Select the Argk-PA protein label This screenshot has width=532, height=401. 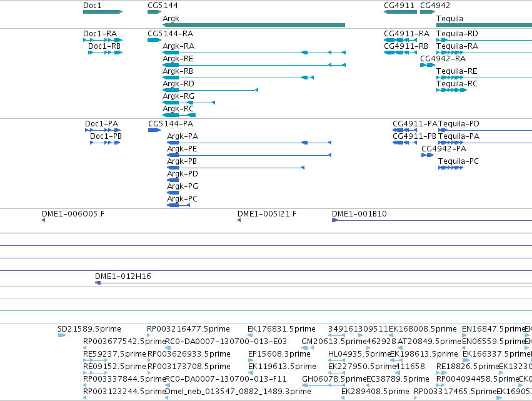coord(183,136)
